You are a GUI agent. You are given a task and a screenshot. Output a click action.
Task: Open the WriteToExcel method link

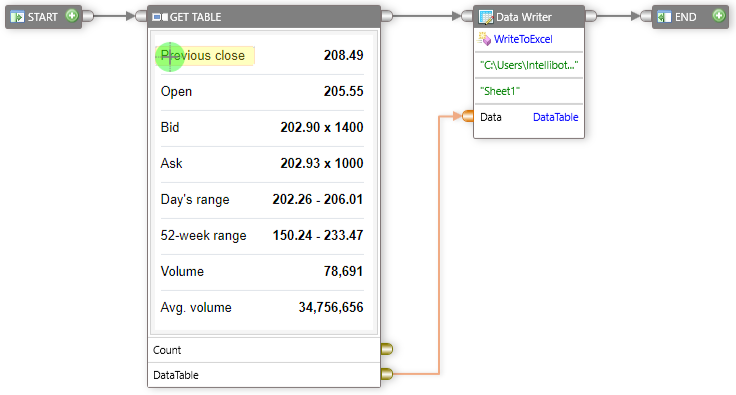click(523, 39)
